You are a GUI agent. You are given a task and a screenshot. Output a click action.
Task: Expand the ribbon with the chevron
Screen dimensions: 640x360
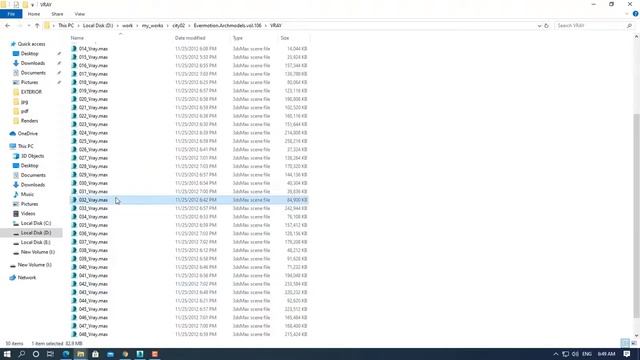[x=627, y=14]
